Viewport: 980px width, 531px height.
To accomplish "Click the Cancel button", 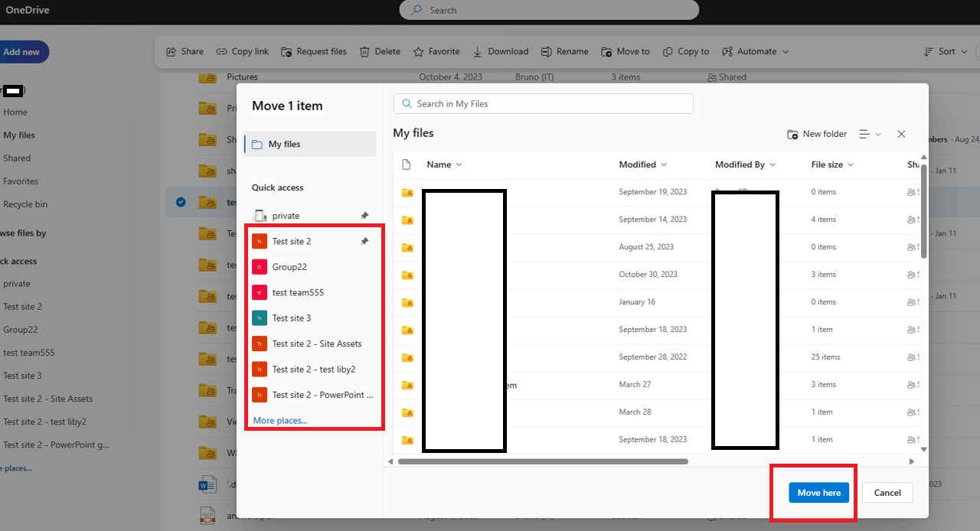I will (887, 493).
